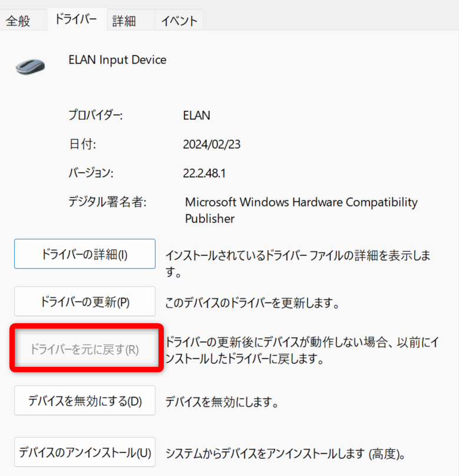Click the デジタル署名者 label
Screen dimensions: 459x476
coord(107,202)
